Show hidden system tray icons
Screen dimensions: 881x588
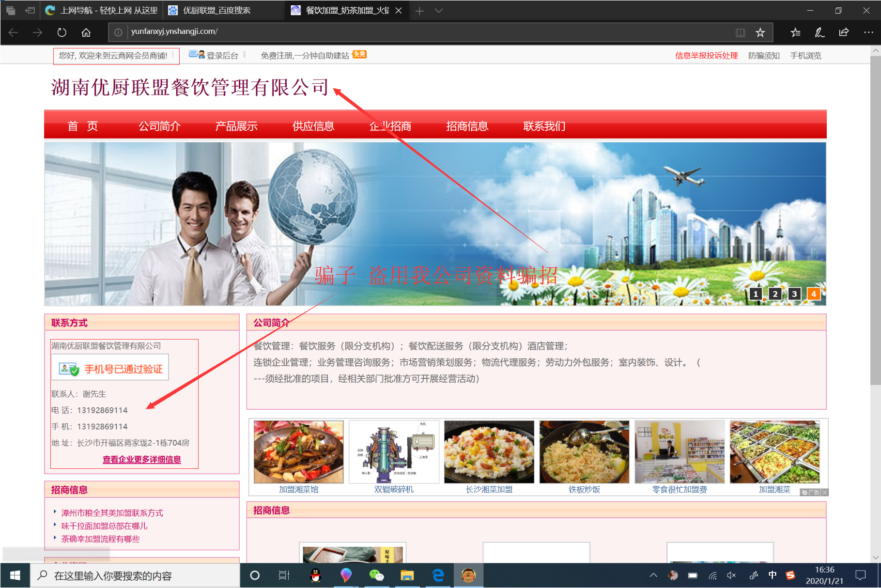click(x=653, y=575)
